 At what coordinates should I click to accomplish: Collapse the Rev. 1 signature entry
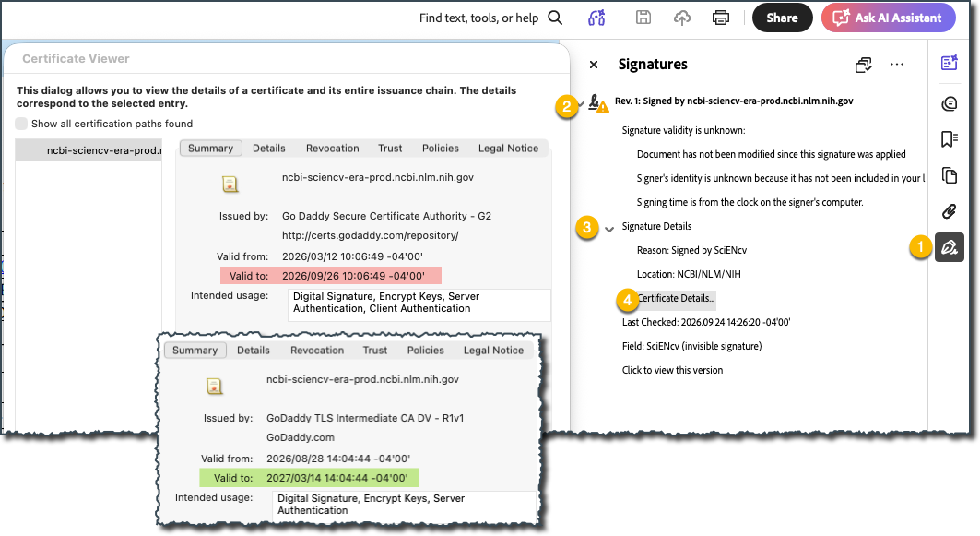(582, 102)
